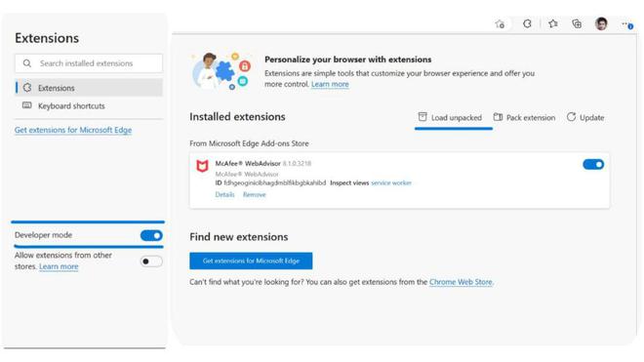Open the user profile picture

tap(601, 23)
